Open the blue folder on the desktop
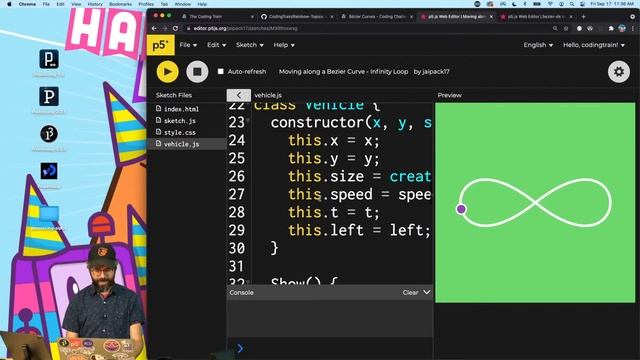 [49, 214]
